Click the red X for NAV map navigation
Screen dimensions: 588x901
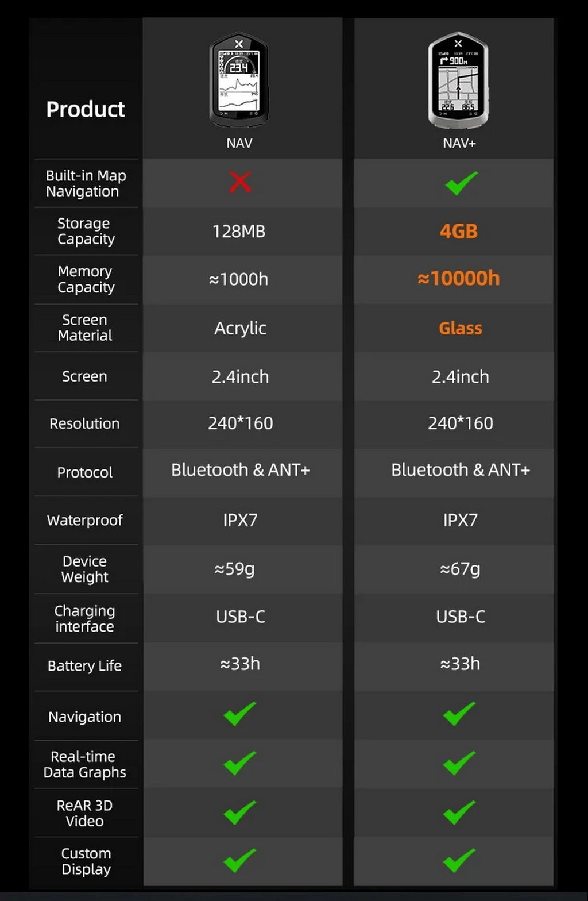click(240, 183)
